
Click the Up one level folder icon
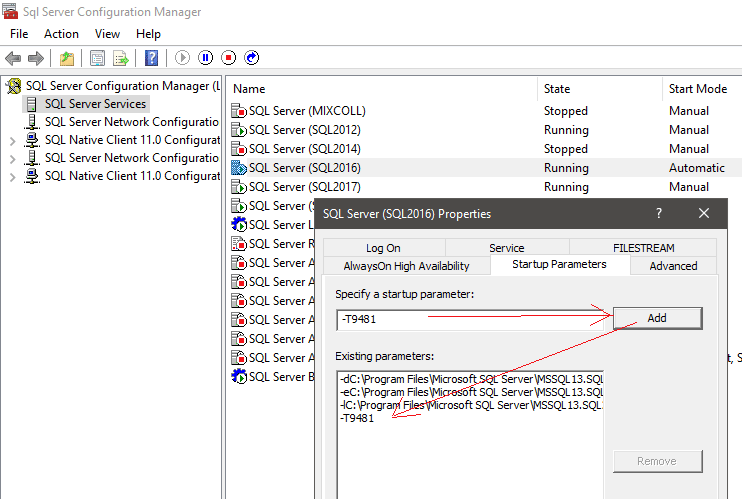coord(66,58)
